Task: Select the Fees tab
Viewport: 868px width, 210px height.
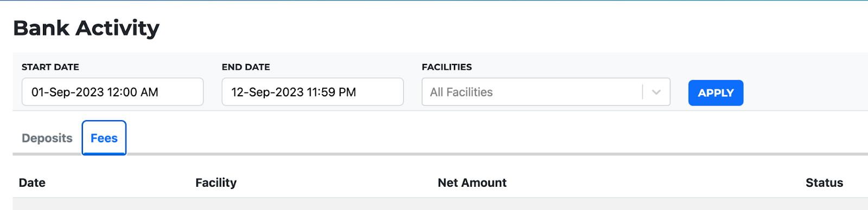Action: (x=104, y=138)
